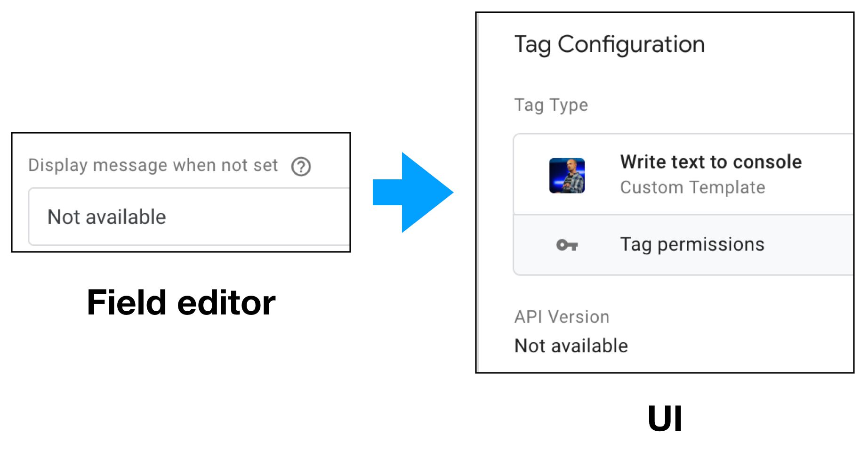Open the Tag permissions row
The width and height of the screenshot is (868, 451).
(x=683, y=245)
